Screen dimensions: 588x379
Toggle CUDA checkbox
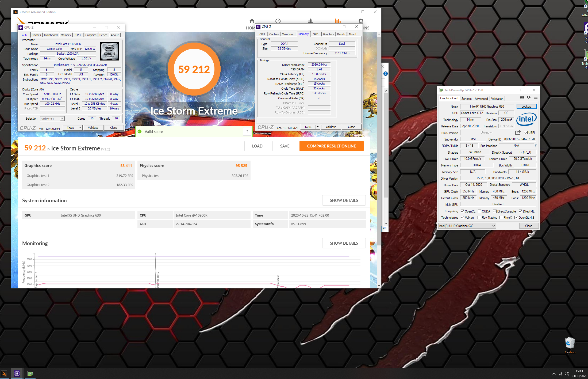pos(479,211)
